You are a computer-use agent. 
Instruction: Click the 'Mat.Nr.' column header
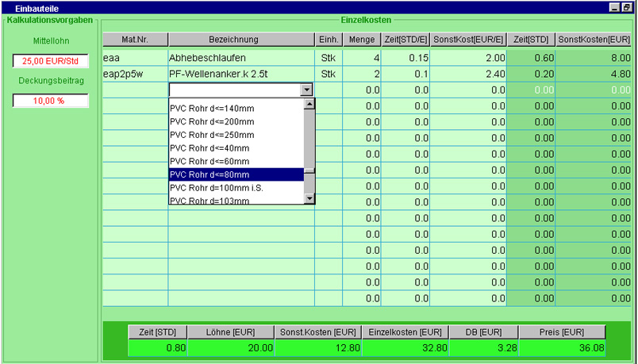135,40
